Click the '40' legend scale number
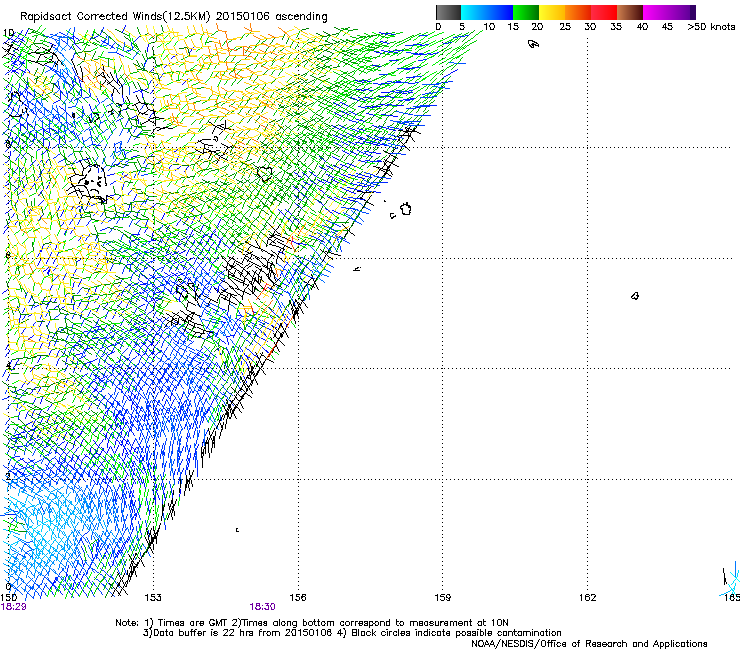 tap(642, 27)
